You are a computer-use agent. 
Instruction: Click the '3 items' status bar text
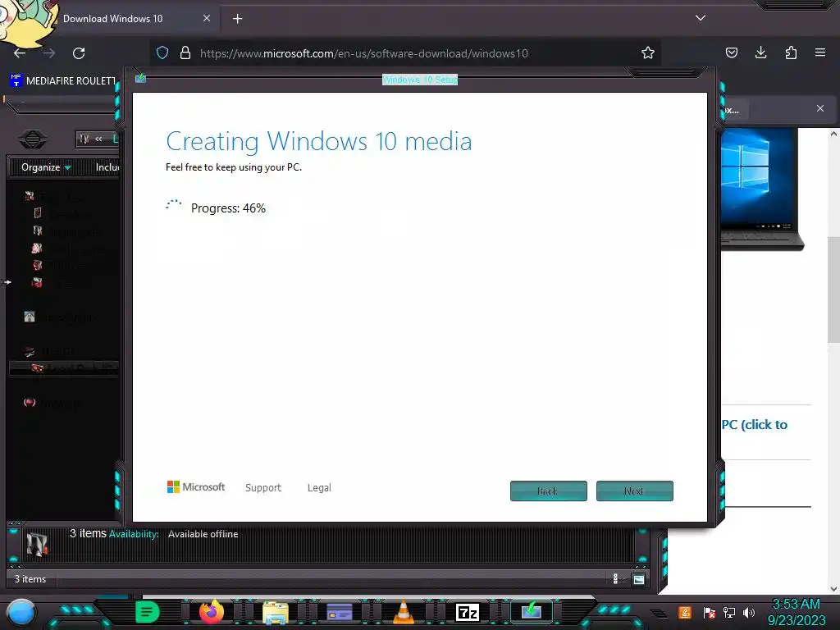pyautogui.click(x=30, y=579)
